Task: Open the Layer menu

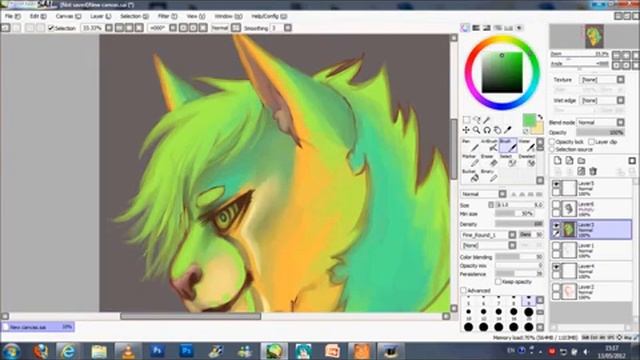Action: click(x=100, y=16)
